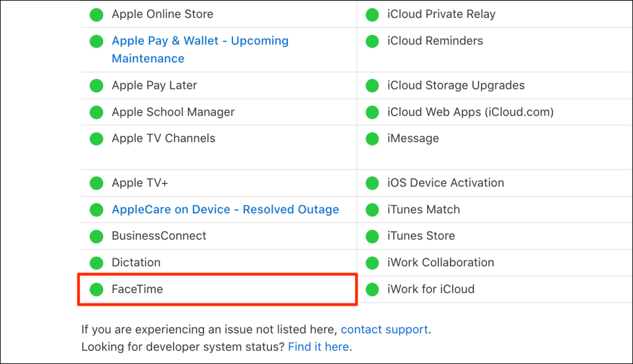This screenshot has height=364, width=633.
Task: Click the FaceTime service name
Action: click(x=137, y=289)
